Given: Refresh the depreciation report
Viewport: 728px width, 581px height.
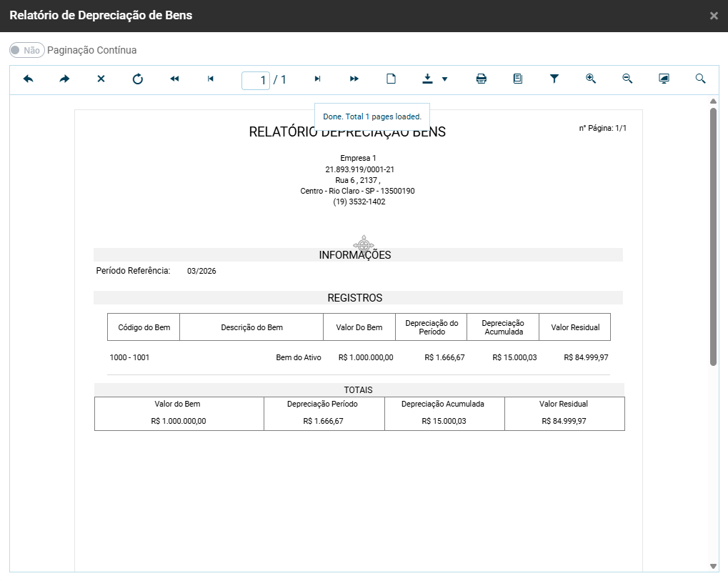Looking at the screenshot, I should [x=138, y=79].
